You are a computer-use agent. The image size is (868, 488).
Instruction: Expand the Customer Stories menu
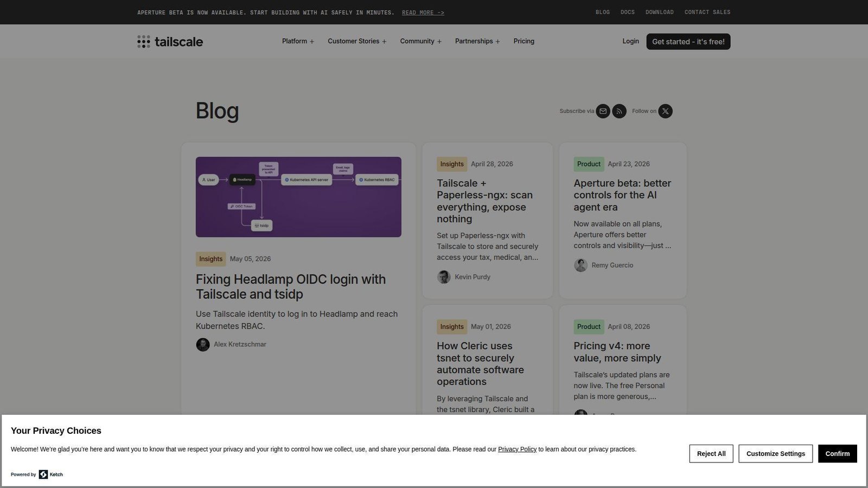click(x=357, y=41)
